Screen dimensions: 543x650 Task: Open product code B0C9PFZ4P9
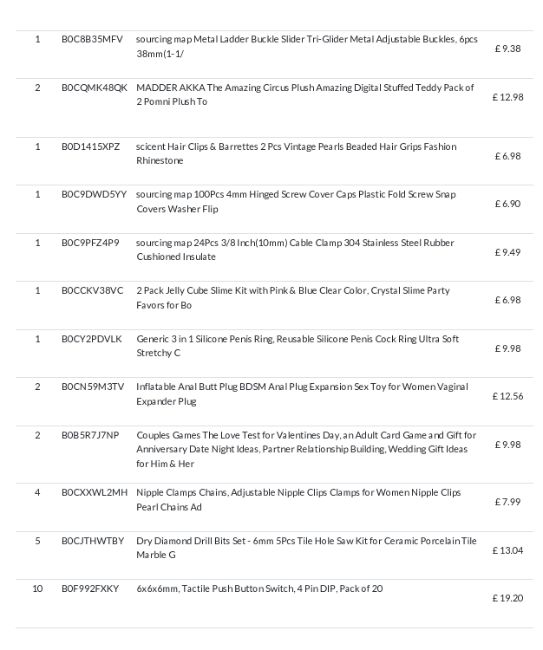point(90,243)
